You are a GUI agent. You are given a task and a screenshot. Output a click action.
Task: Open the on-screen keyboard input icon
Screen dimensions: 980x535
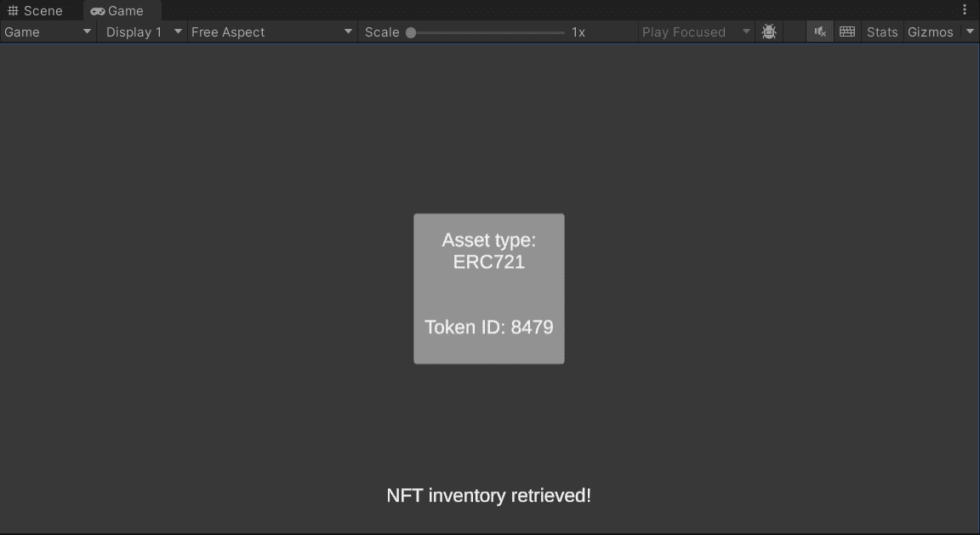click(846, 31)
